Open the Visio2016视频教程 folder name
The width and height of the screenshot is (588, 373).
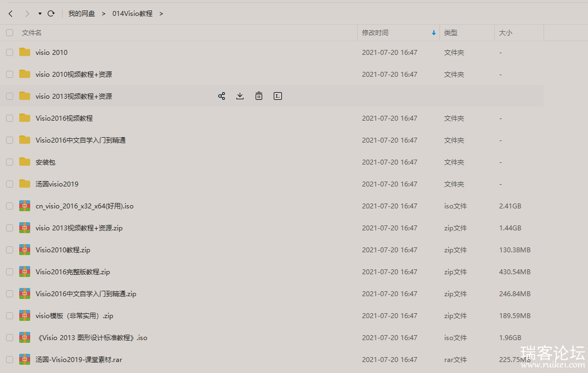click(64, 118)
